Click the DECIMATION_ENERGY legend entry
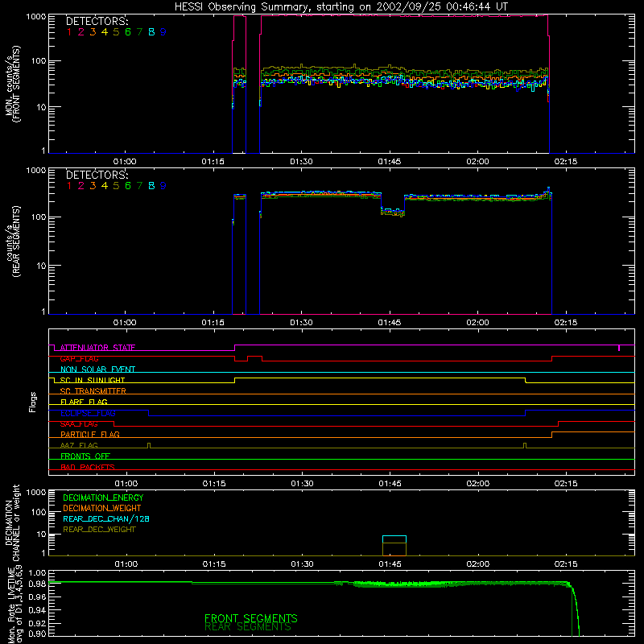 click(103, 497)
